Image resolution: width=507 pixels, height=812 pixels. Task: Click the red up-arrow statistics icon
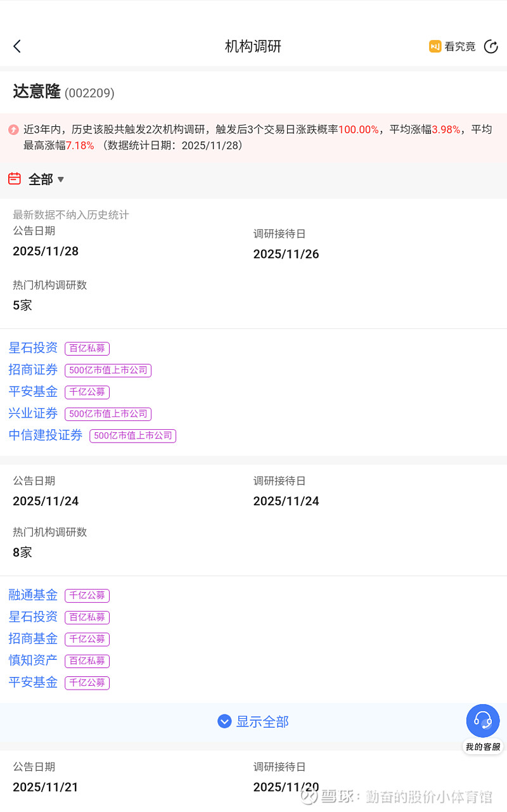pyautogui.click(x=13, y=130)
